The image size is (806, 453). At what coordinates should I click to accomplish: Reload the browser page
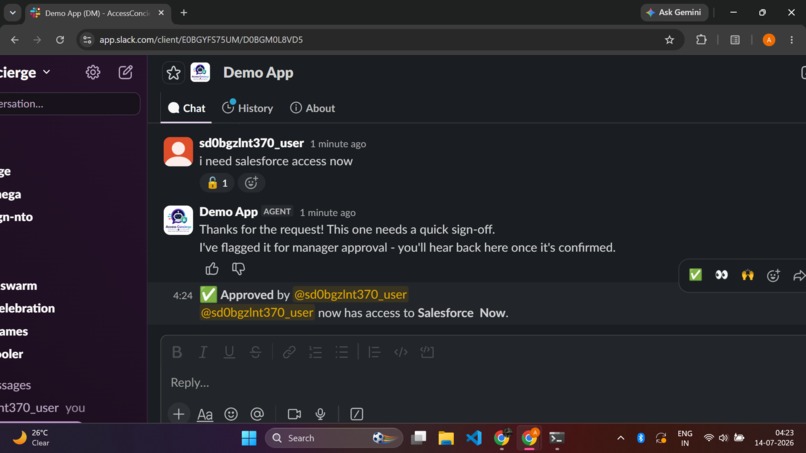point(60,40)
